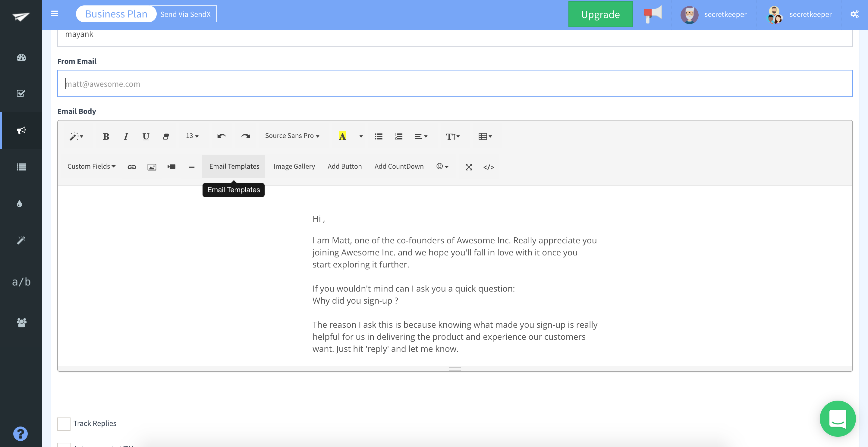This screenshot has width=868, height=447.
Task: Open the Source Sans Pro font dropdown
Action: click(292, 136)
